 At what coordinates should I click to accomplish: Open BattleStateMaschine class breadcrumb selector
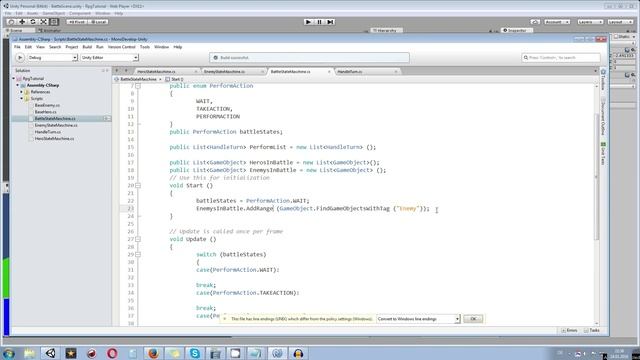[x=138, y=79]
